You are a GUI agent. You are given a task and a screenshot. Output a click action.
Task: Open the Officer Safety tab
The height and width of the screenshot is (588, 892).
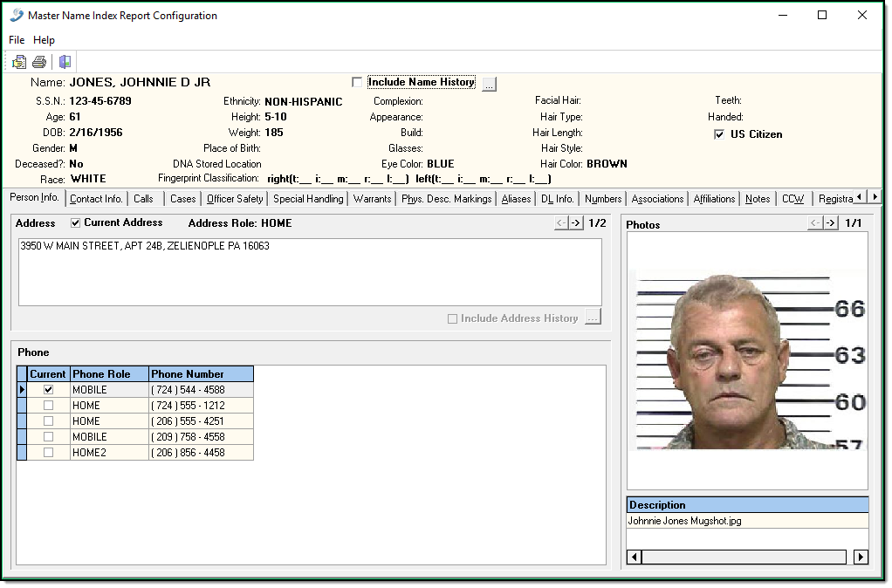click(x=235, y=199)
